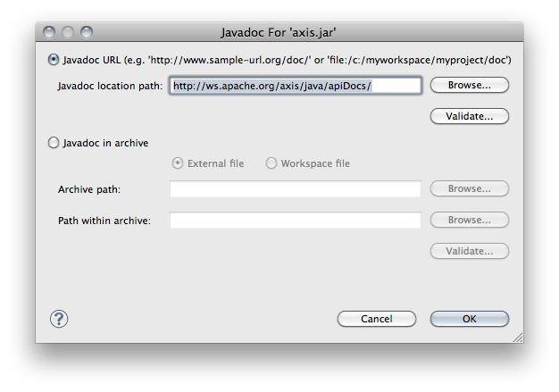Cancel the Javadoc dialog
Viewport: 559px width, 392px height.
[377, 319]
